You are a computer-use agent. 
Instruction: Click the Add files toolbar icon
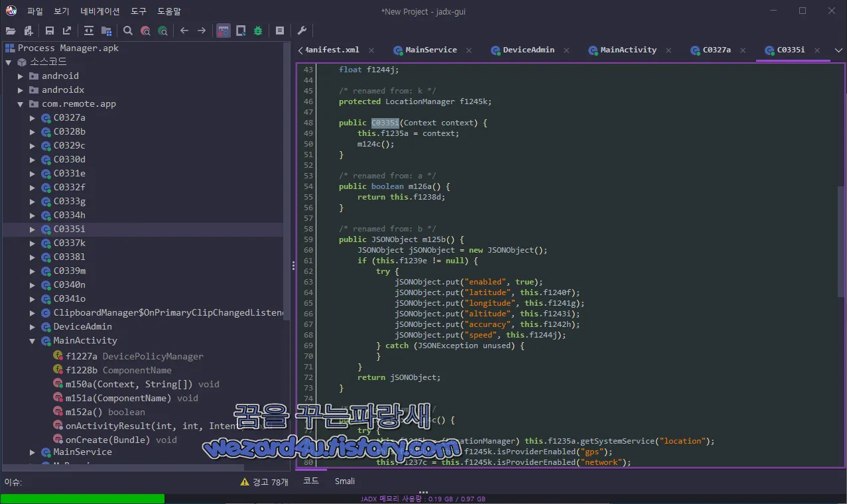(29, 31)
